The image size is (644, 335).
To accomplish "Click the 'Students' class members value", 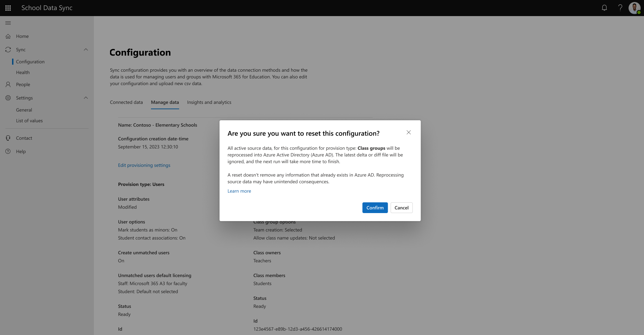I will click(262, 283).
